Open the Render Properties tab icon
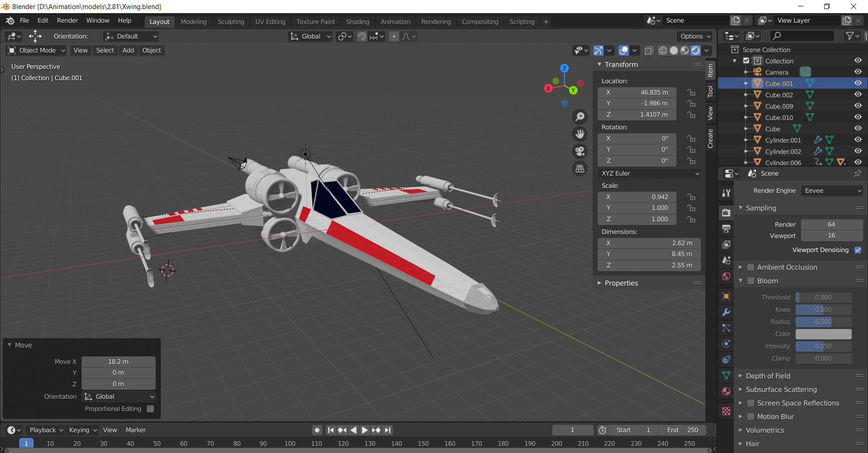The width and height of the screenshot is (868, 453). [726, 213]
